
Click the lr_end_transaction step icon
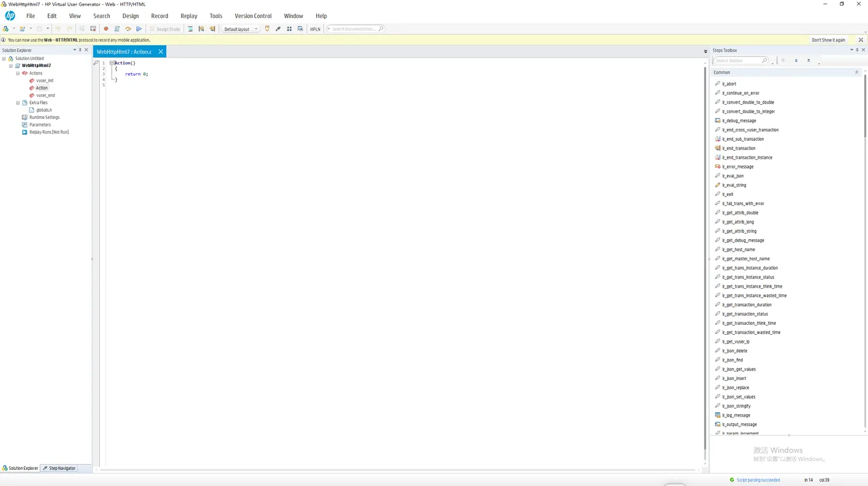click(718, 148)
